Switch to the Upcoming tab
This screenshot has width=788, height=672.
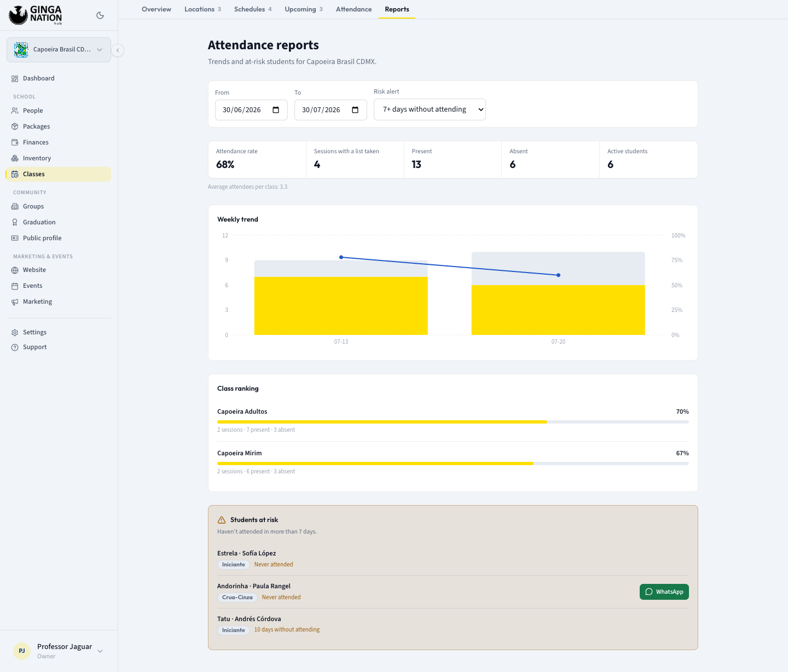[304, 9]
